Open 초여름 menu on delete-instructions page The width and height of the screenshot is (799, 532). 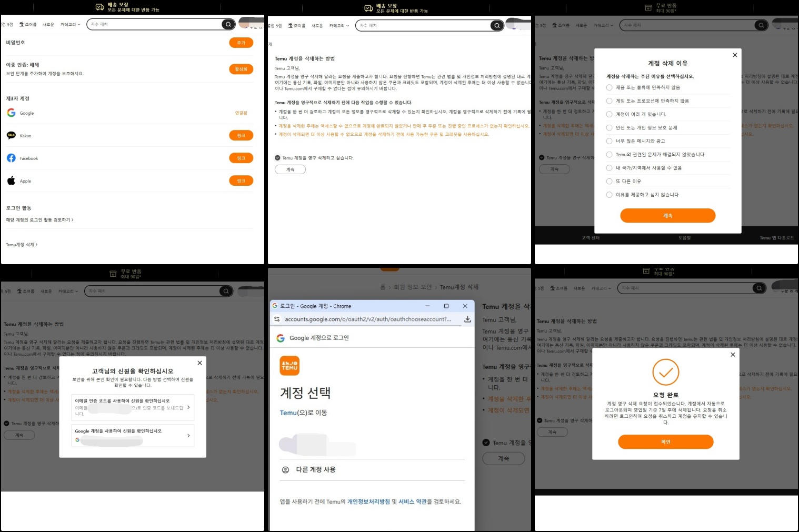coord(296,25)
